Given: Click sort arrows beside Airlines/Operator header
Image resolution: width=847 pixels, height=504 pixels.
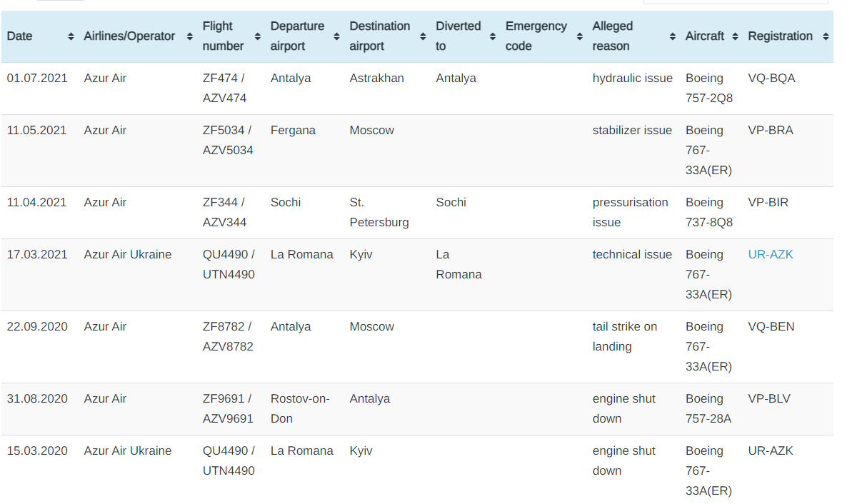Looking at the screenshot, I should [189, 36].
